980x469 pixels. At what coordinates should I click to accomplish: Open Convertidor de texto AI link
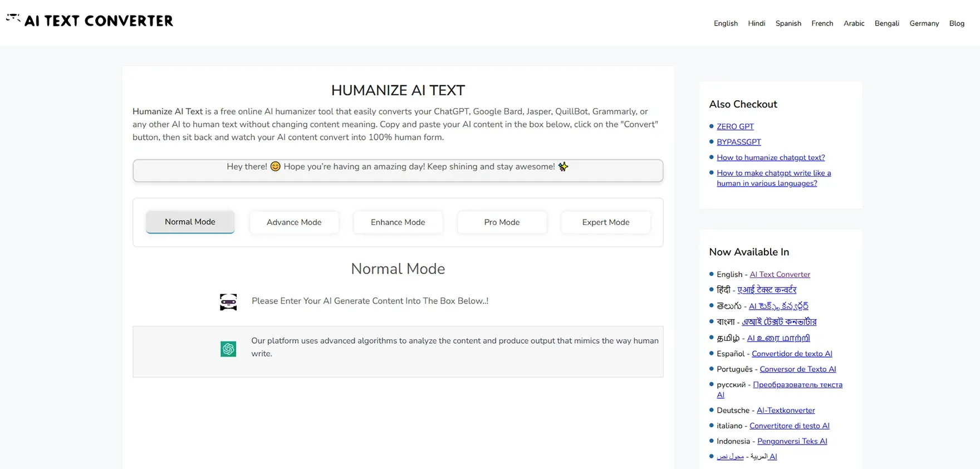click(792, 354)
